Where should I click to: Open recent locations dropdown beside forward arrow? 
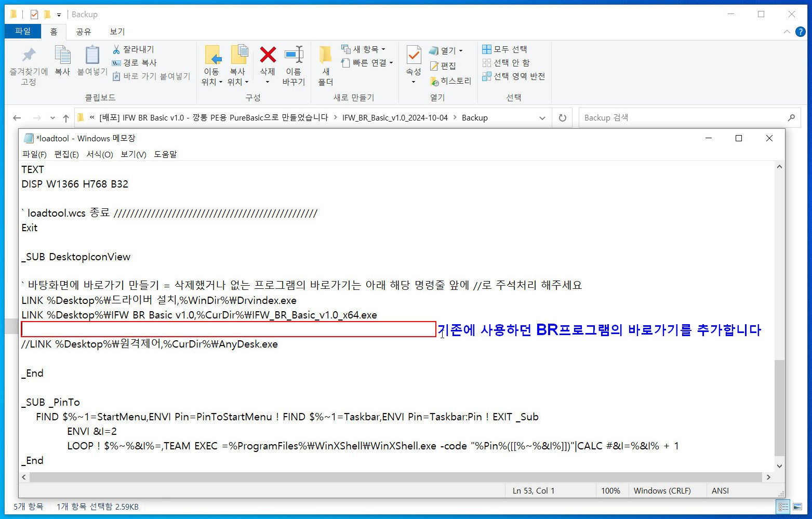click(x=52, y=118)
